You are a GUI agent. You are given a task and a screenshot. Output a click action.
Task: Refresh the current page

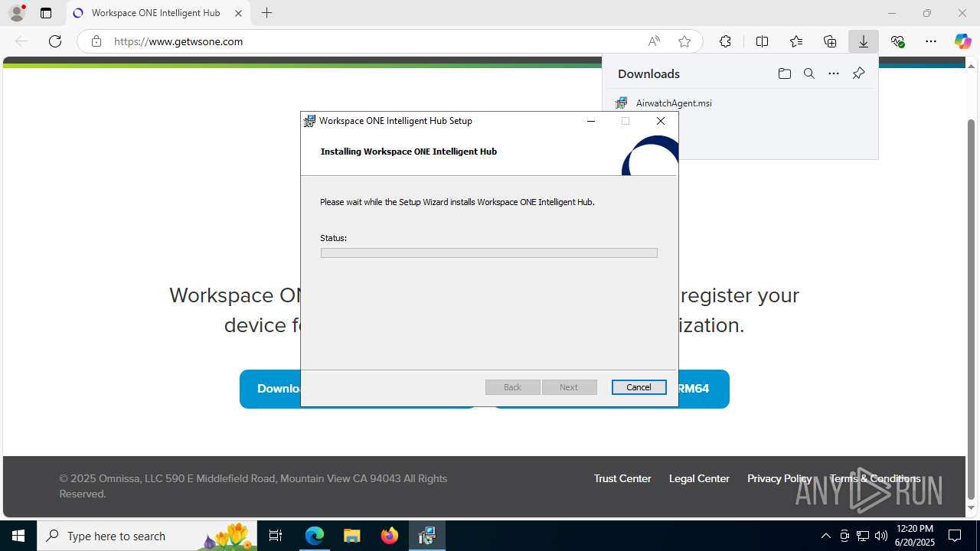pyautogui.click(x=55, y=41)
